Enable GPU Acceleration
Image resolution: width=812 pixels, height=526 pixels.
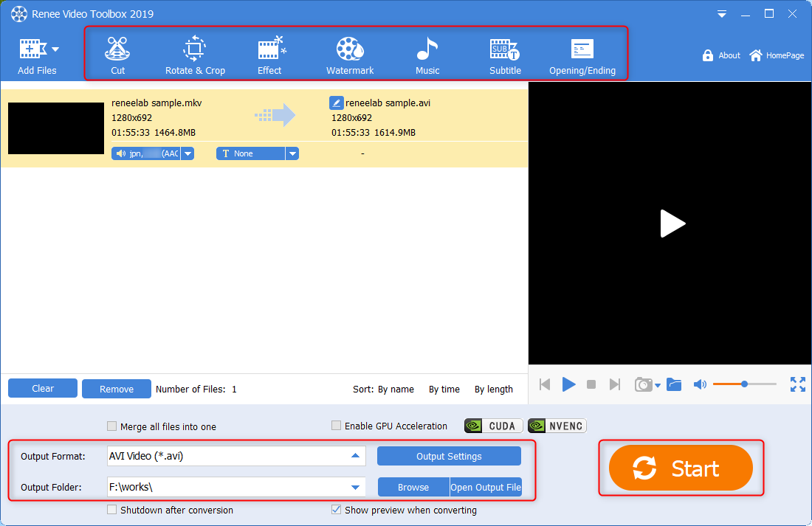(337, 426)
